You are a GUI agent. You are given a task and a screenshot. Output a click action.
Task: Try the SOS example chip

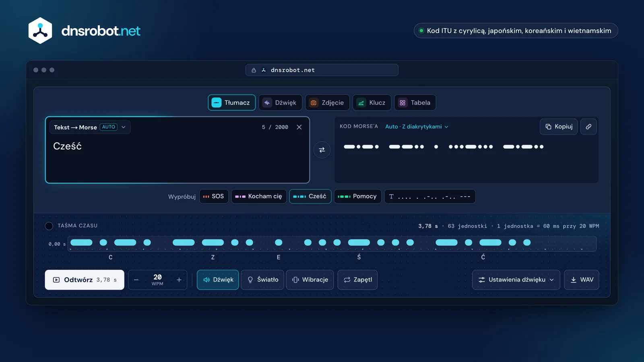[x=214, y=196]
